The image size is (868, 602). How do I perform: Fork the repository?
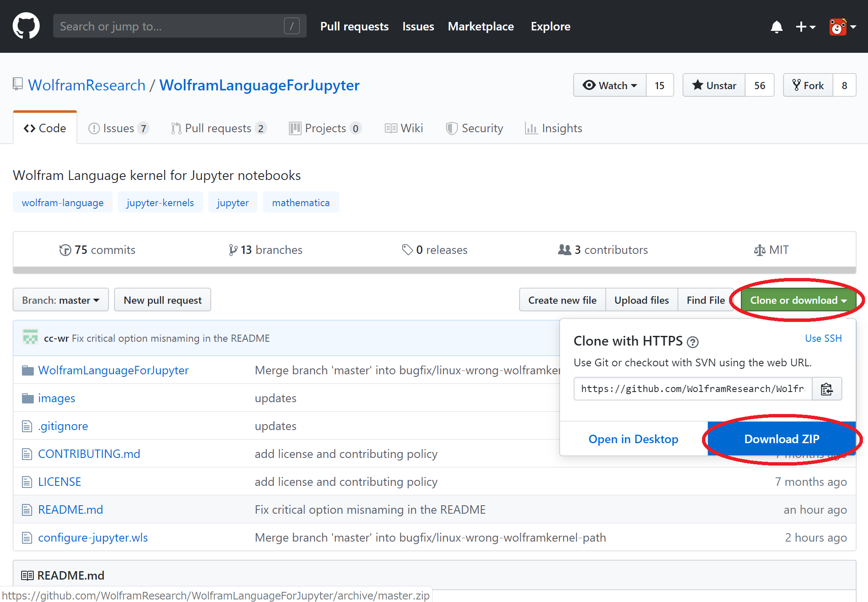point(808,85)
